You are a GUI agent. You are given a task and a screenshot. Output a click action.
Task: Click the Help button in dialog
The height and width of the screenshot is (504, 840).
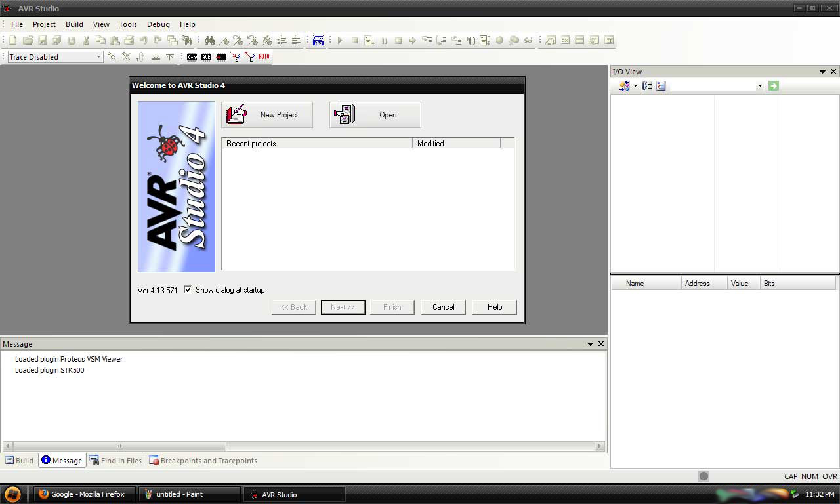(x=495, y=307)
